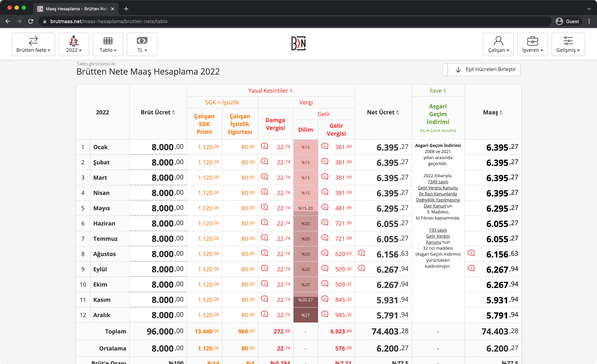
Task: Click the Kasım Damga Vergisi info icon
Action: pos(264,299)
